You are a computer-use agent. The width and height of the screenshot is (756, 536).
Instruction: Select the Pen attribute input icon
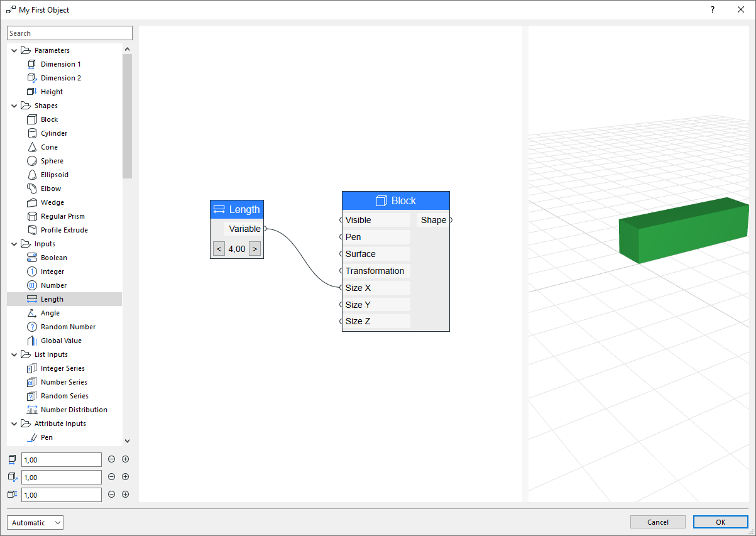(x=32, y=437)
